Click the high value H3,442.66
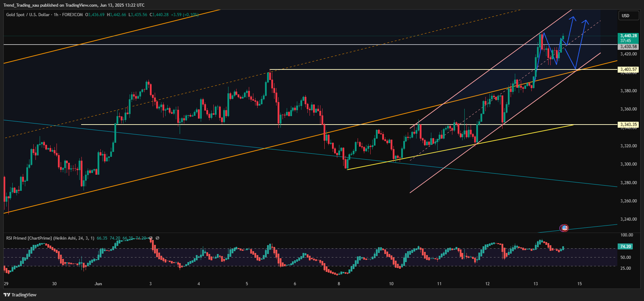Screen dimensions: 644x301 (x=117, y=15)
